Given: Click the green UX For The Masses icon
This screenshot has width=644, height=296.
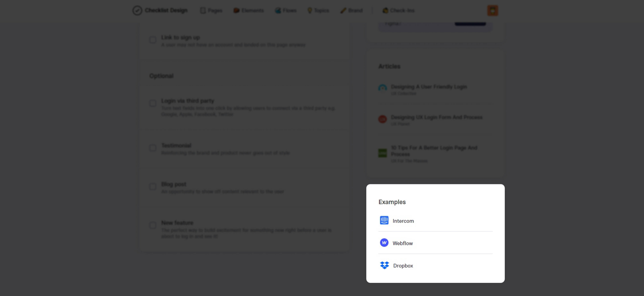Looking at the screenshot, I should tap(382, 153).
